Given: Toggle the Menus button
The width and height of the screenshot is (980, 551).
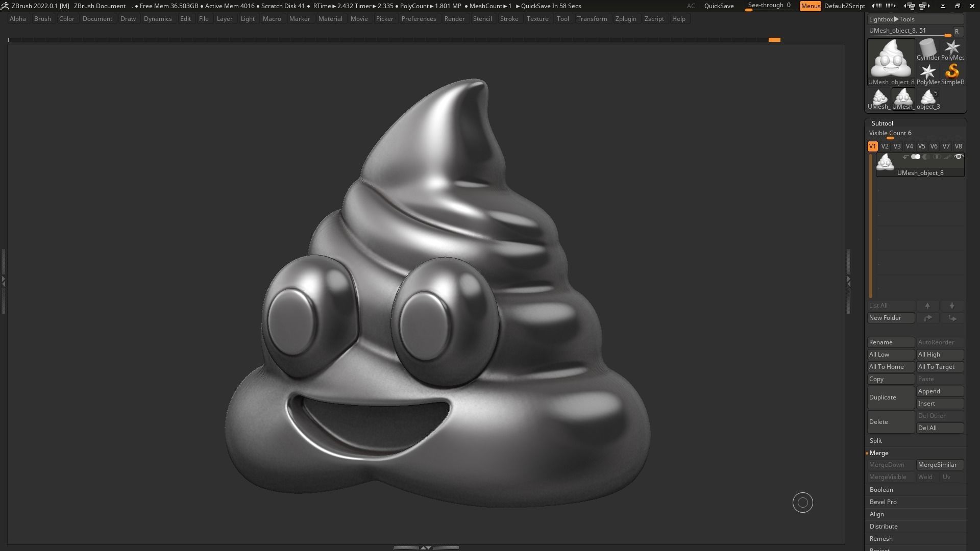Looking at the screenshot, I should (811, 6).
